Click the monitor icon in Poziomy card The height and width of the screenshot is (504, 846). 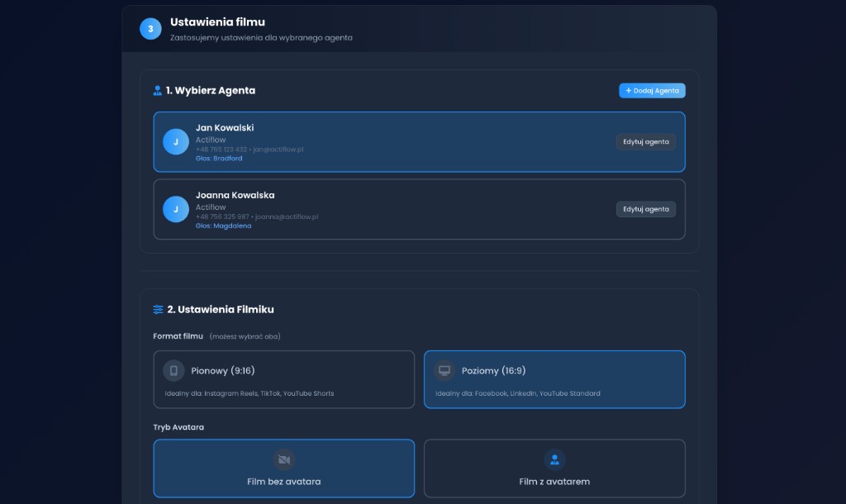coord(444,371)
